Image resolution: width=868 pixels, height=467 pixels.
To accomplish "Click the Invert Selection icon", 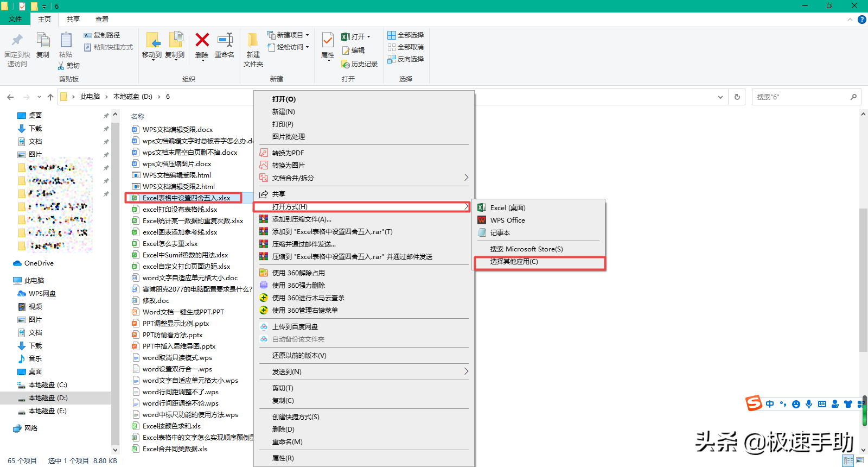I will (392, 59).
